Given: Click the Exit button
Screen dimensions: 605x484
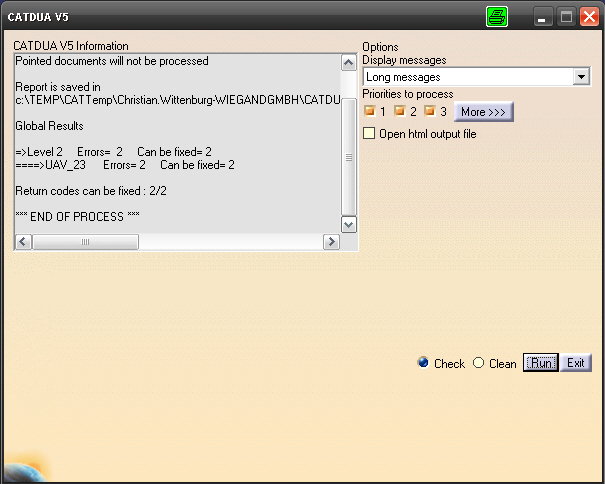Looking at the screenshot, I should [576, 363].
